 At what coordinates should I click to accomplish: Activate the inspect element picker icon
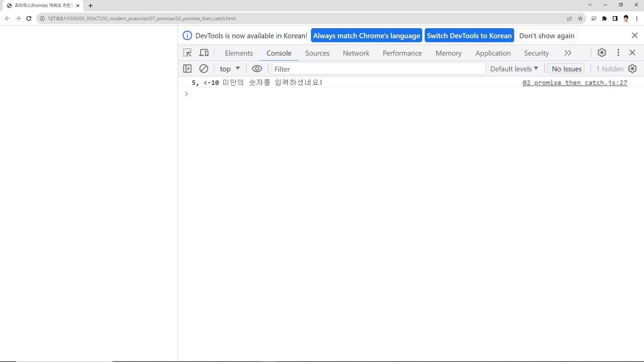click(x=187, y=53)
